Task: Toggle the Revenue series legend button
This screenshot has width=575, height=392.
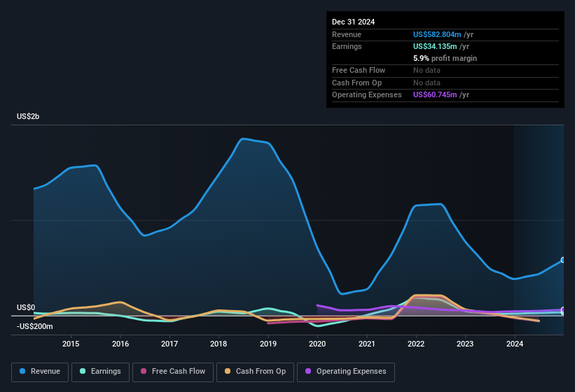Action: [x=40, y=372]
